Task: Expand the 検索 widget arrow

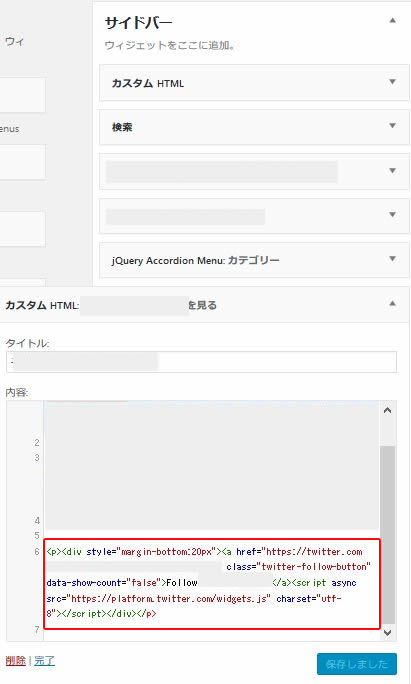Action: [x=393, y=126]
